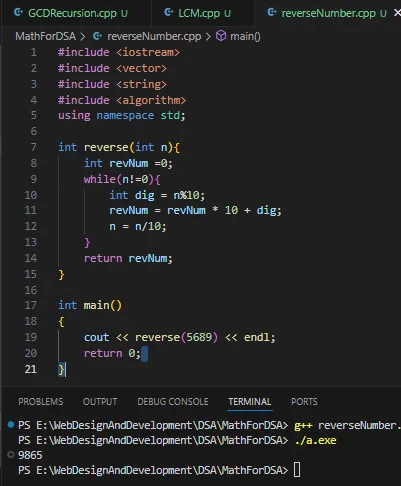Open the PROBLEMS panel tab

41,401
